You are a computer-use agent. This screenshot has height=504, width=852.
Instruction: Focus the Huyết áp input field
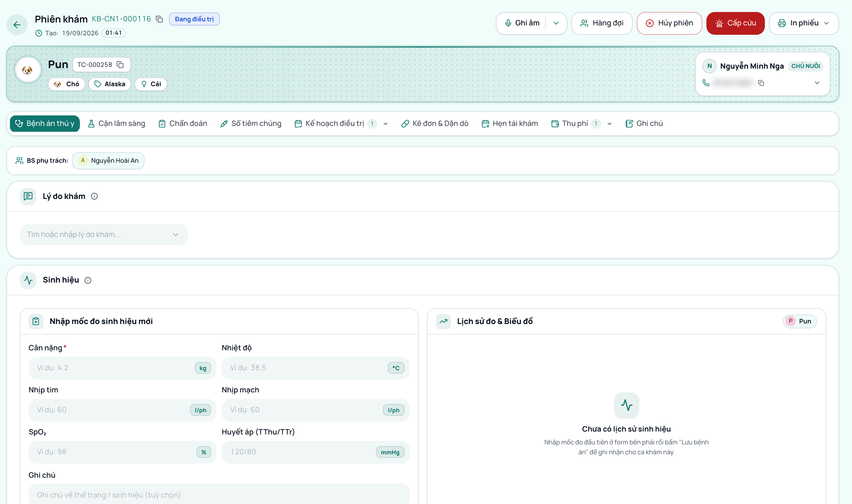pyautogui.click(x=315, y=452)
